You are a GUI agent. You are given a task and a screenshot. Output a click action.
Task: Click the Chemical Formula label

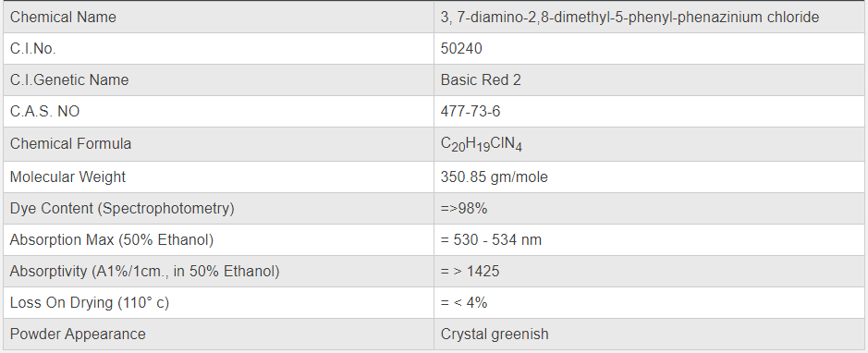(x=71, y=144)
